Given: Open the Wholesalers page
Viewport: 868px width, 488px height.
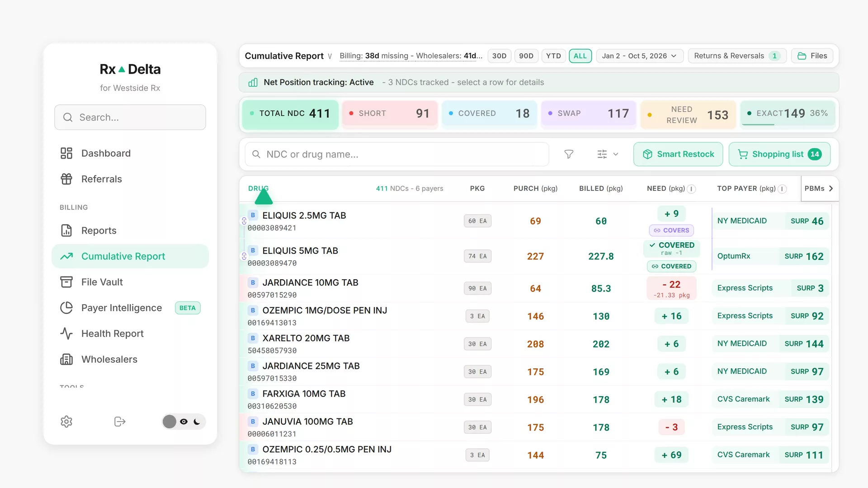Looking at the screenshot, I should 130,359.
